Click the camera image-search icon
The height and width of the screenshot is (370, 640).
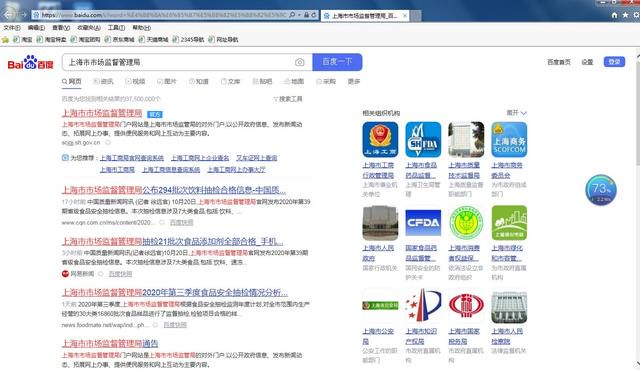point(300,62)
